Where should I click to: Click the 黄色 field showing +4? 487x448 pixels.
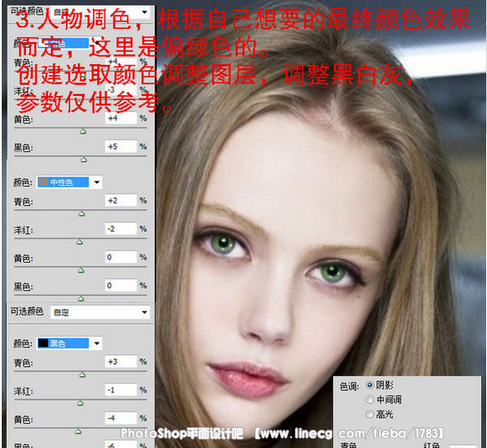[x=121, y=118]
